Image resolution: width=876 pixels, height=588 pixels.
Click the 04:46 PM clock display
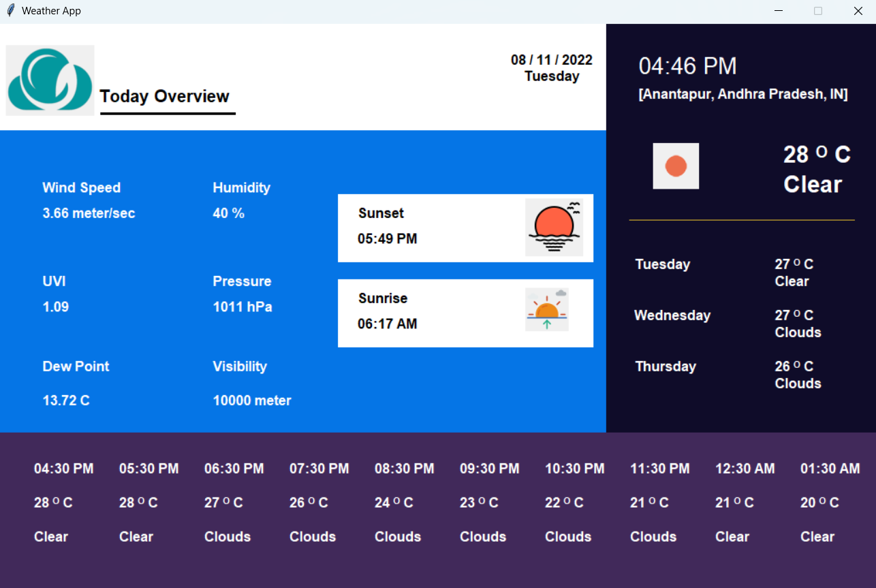[687, 66]
